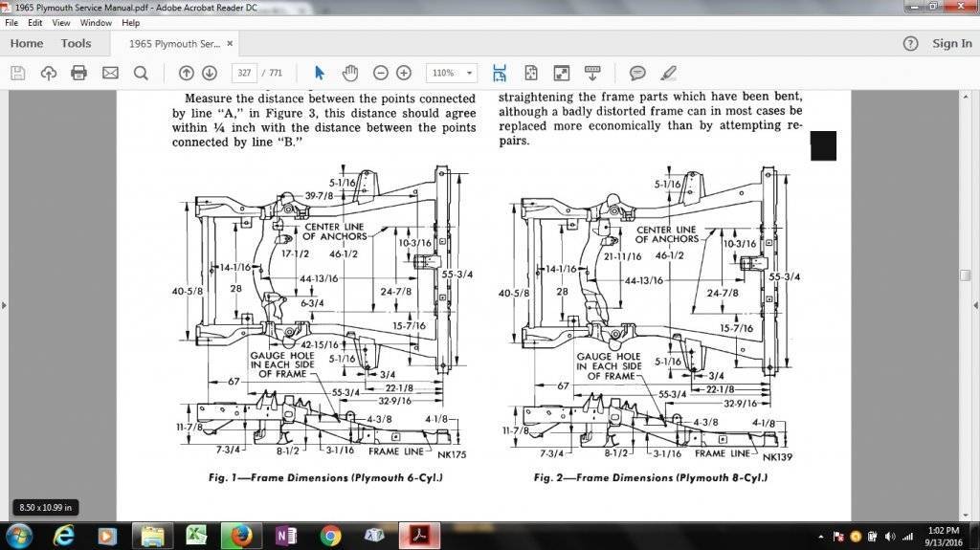Viewport: 980px width, 550px height.
Task: Click the Print file icon
Action: click(x=78, y=73)
